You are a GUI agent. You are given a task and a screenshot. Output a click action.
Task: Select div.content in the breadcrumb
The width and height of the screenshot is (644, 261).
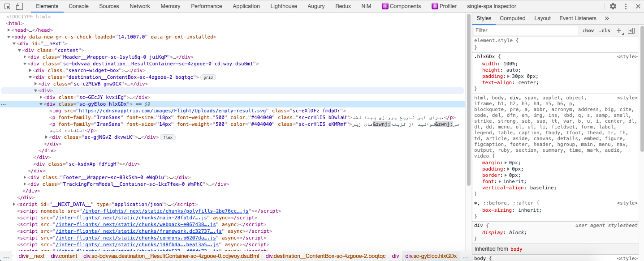coord(64,256)
